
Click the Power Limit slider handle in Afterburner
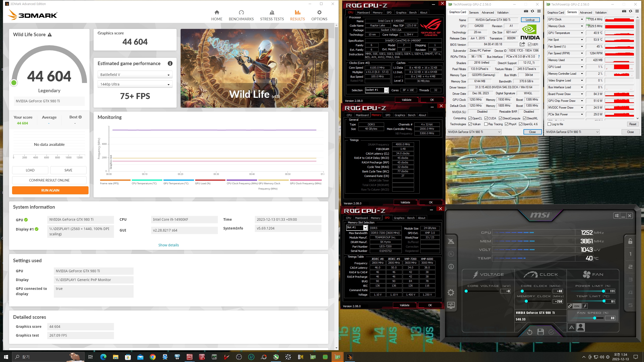point(603,291)
